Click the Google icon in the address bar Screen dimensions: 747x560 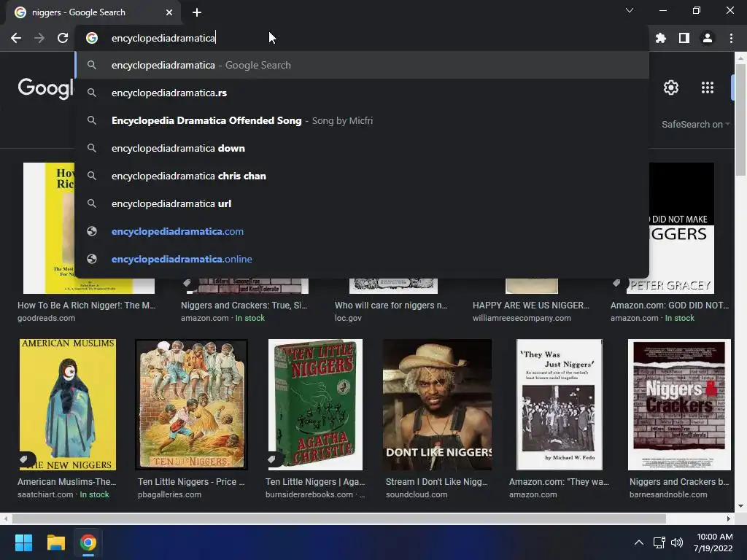click(x=92, y=38)
